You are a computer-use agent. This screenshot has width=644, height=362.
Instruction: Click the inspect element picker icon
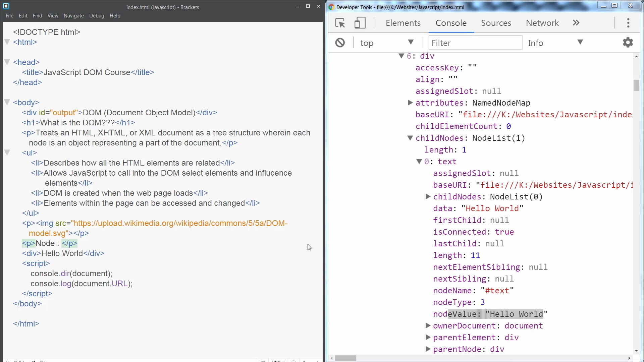[340, 23]
